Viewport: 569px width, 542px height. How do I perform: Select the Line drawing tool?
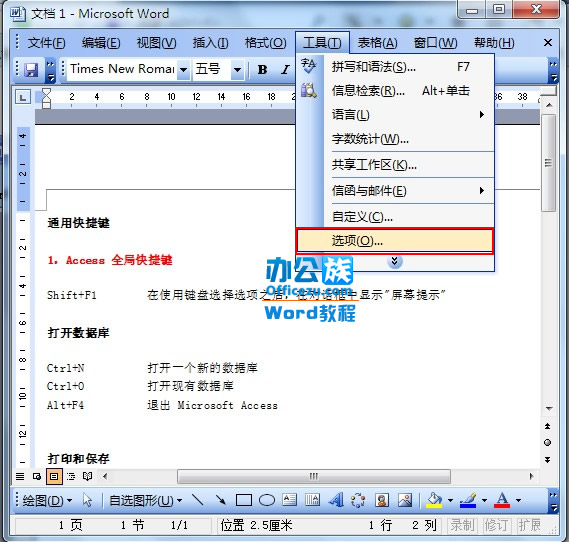click(198, 500)
